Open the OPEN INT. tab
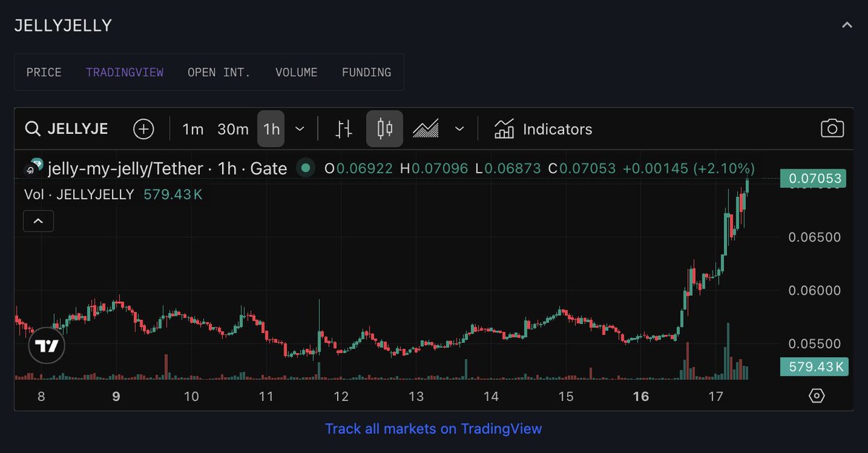This screenshot has width=868, height=453. [x=218, y=72]
